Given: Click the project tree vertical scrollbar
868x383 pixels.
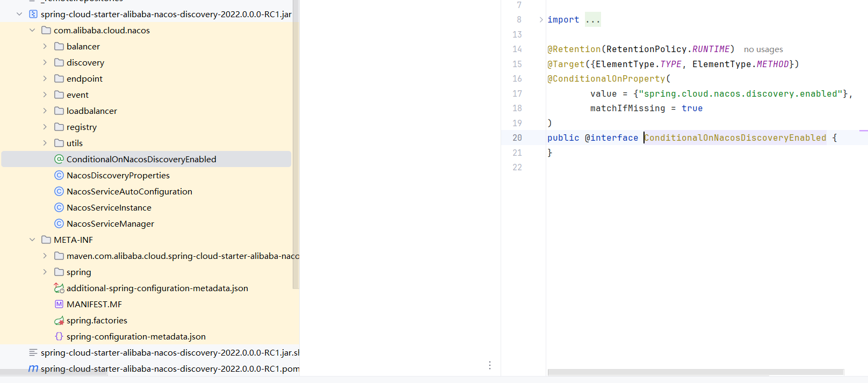Looking at the screenshot, I should (295, 145).
